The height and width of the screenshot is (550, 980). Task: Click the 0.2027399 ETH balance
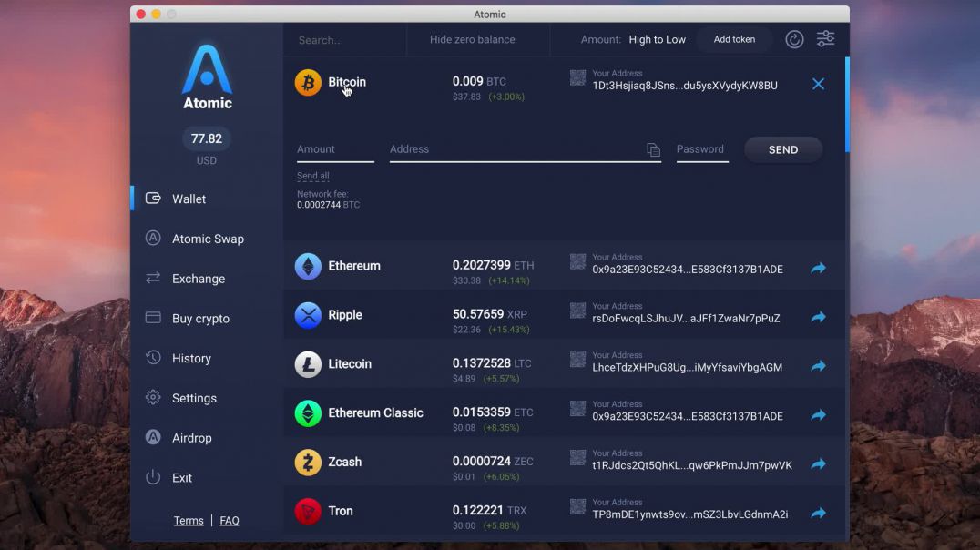point(493,265)
